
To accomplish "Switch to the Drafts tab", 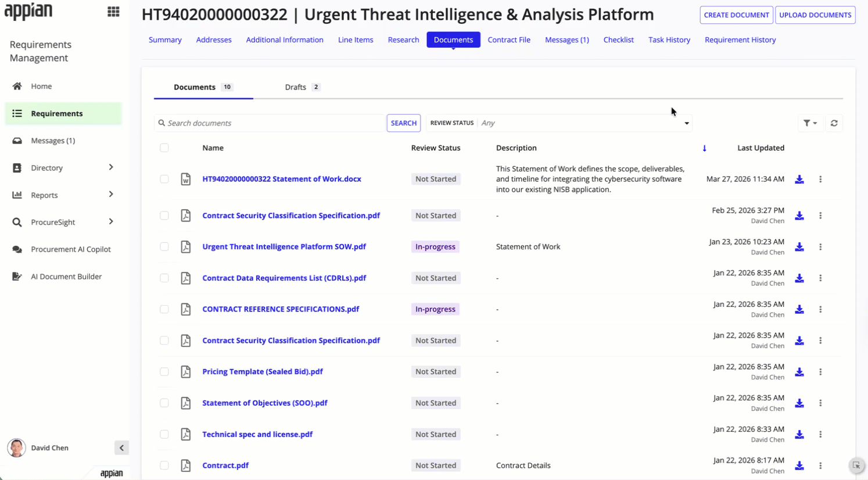I will point(302,87).
